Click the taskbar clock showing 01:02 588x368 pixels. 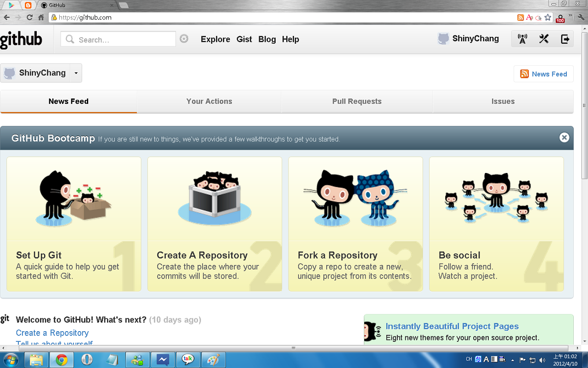(x=565, y=359)
